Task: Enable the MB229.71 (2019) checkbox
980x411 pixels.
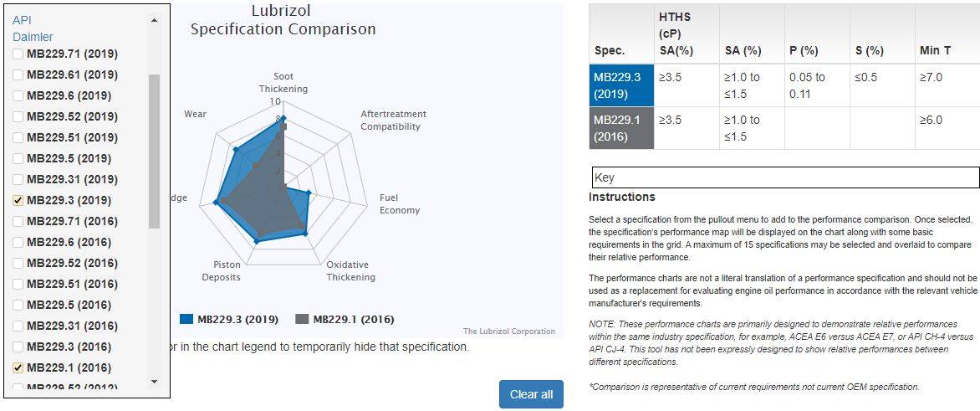Action: [x=18, y=54]
